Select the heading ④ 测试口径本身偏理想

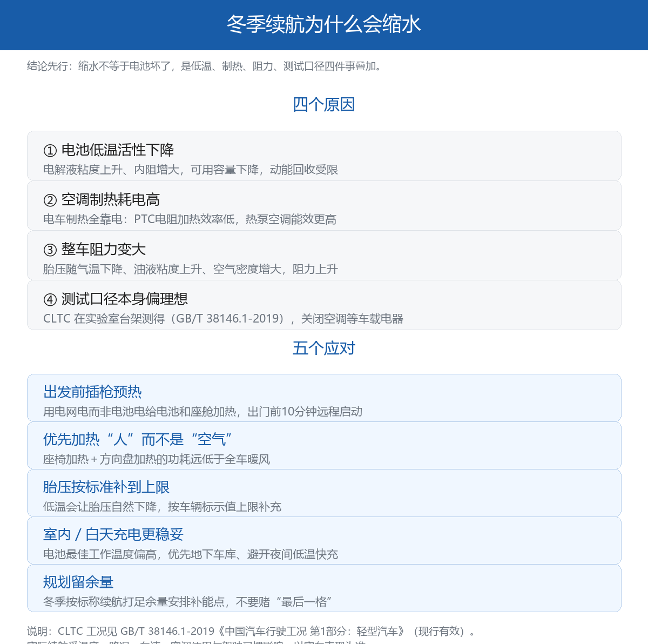(x=116, y=299)
